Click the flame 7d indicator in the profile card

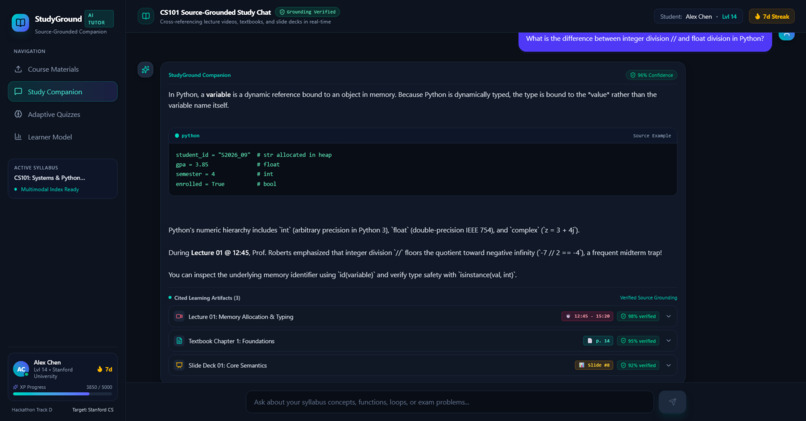[x=104, y=369]
